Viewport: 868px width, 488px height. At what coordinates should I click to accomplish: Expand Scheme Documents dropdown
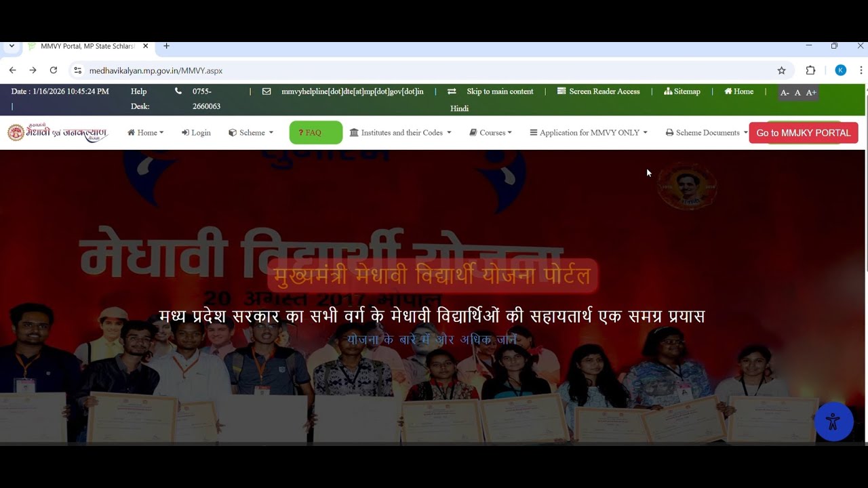707,133
